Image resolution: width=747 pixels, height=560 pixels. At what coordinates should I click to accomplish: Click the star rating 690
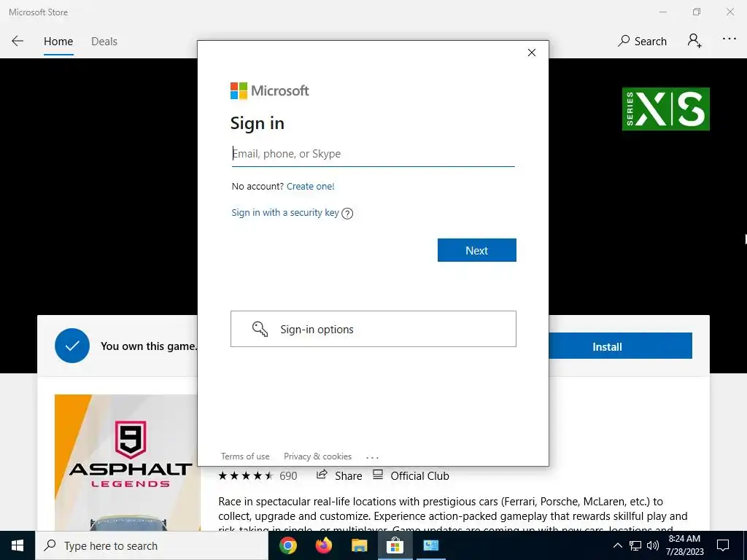(258, 475)
